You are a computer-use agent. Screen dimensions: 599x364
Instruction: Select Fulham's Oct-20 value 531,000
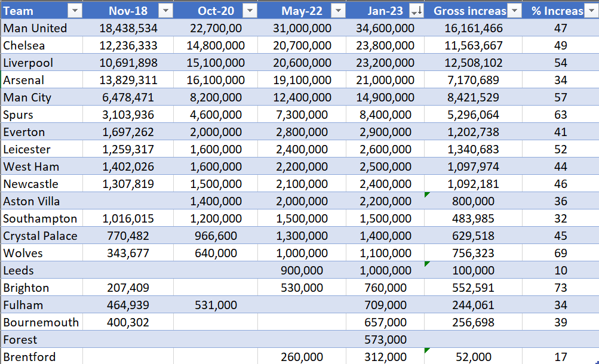pyautogui.click(x=216, y=305)
